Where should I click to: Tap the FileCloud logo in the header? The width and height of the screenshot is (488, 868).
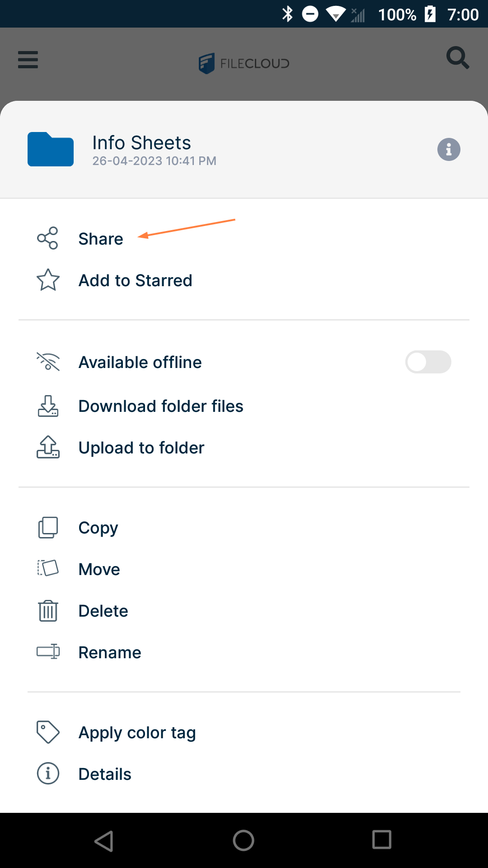(244, 63)
